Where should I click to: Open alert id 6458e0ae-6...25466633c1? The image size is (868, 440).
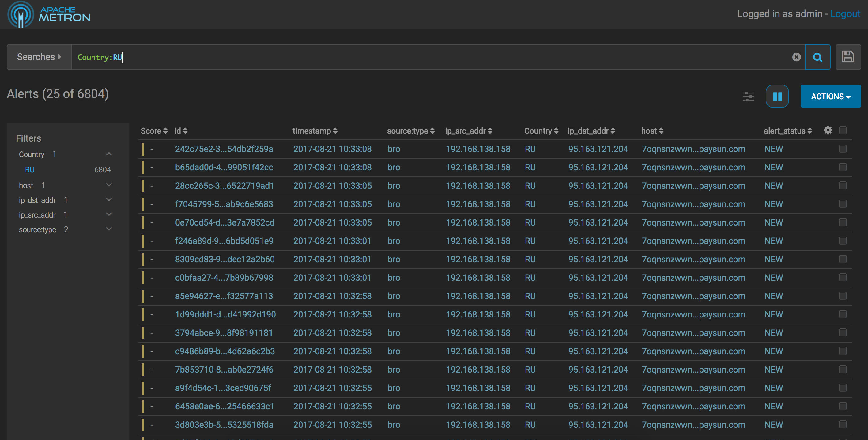225,406
